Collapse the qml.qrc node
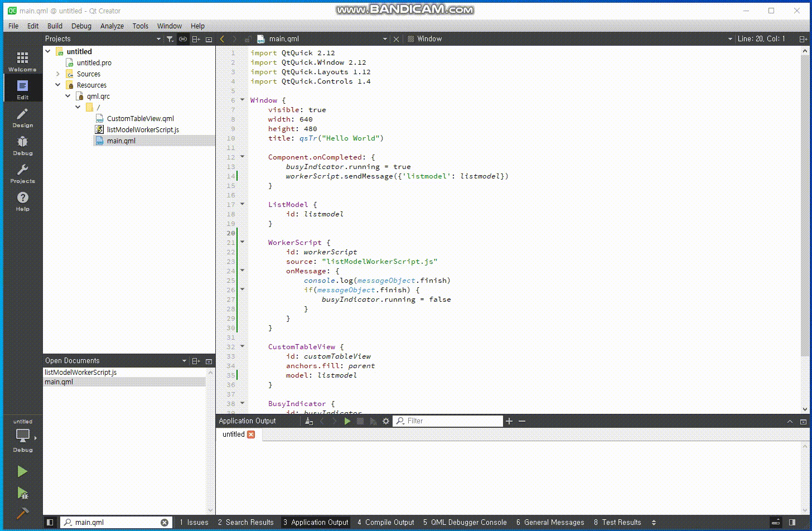Screen dimensions: 812x531 [68, 96]
